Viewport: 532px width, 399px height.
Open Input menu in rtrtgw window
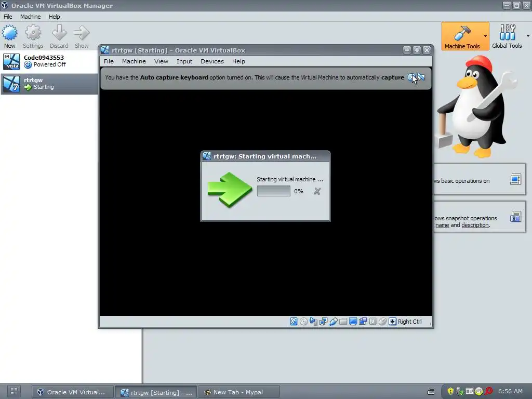click(x=184, y=61)
